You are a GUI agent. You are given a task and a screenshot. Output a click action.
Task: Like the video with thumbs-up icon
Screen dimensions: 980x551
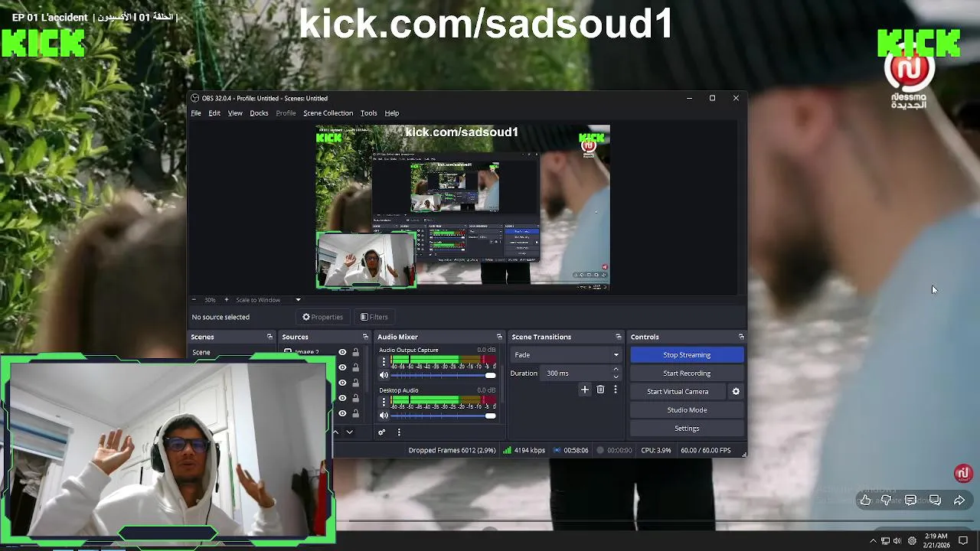tap(865, 500)
